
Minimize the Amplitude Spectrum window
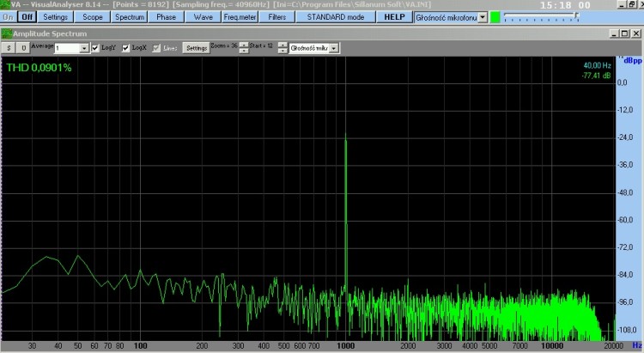tap(615, 33)
